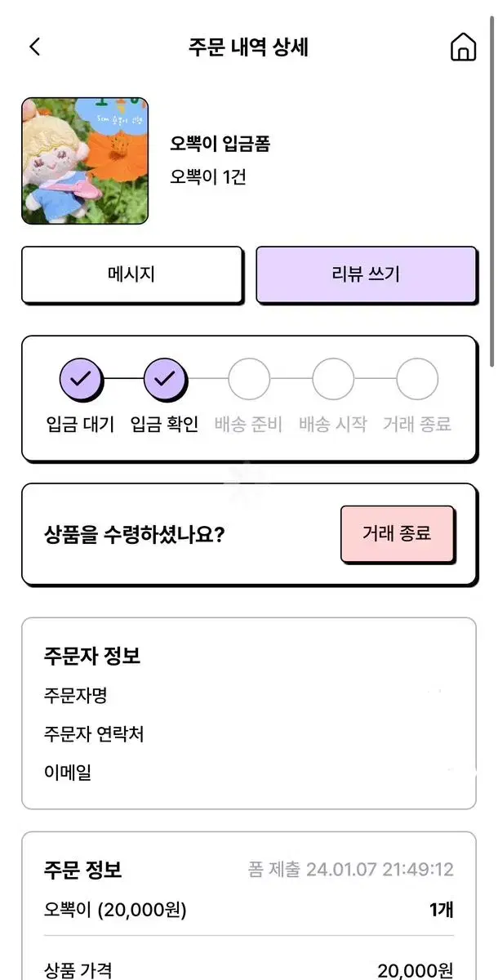Click the 이메일 row
This screenshot has width=498, height=980.
[248, 773]
